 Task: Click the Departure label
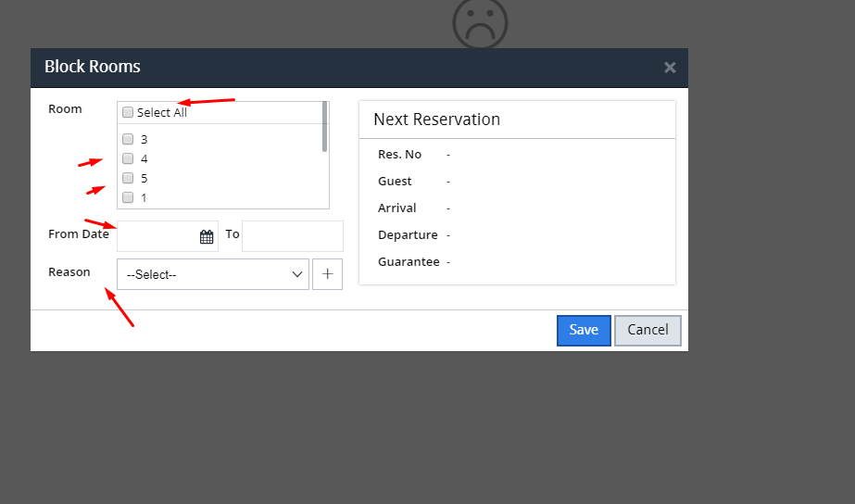coord(408,235)
